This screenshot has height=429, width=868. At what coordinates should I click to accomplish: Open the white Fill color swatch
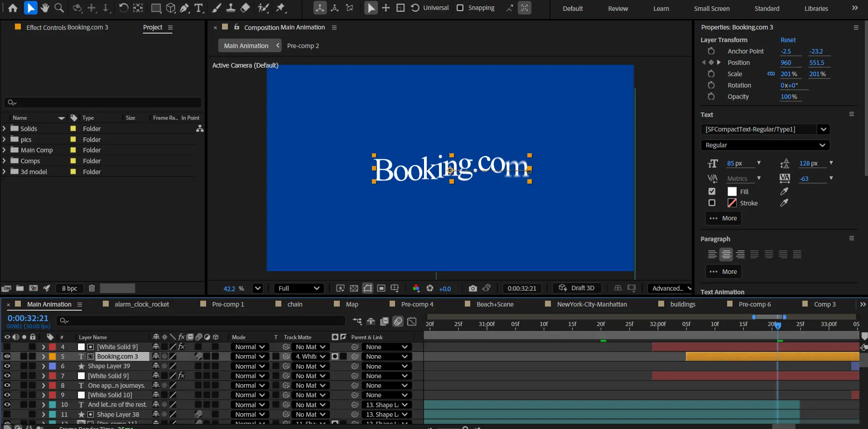coord(732,191)
